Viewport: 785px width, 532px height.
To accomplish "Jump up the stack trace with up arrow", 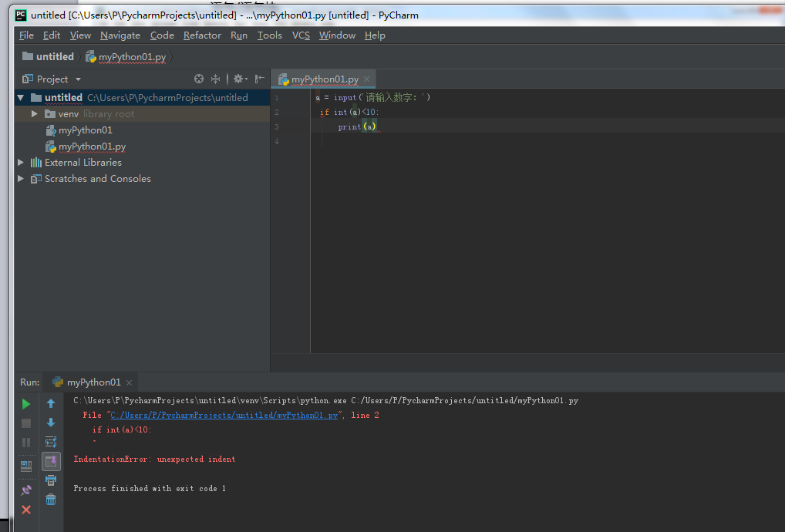I will coord(51,403).
